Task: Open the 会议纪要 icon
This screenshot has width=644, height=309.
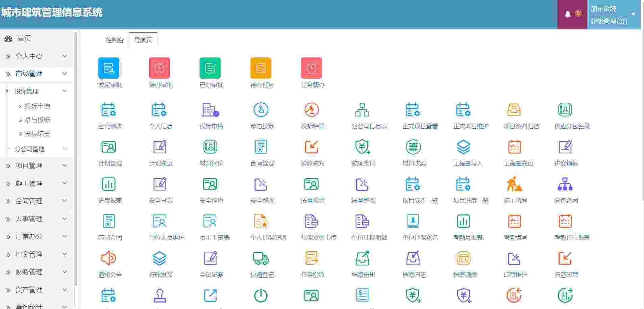Action: point(210,258)
